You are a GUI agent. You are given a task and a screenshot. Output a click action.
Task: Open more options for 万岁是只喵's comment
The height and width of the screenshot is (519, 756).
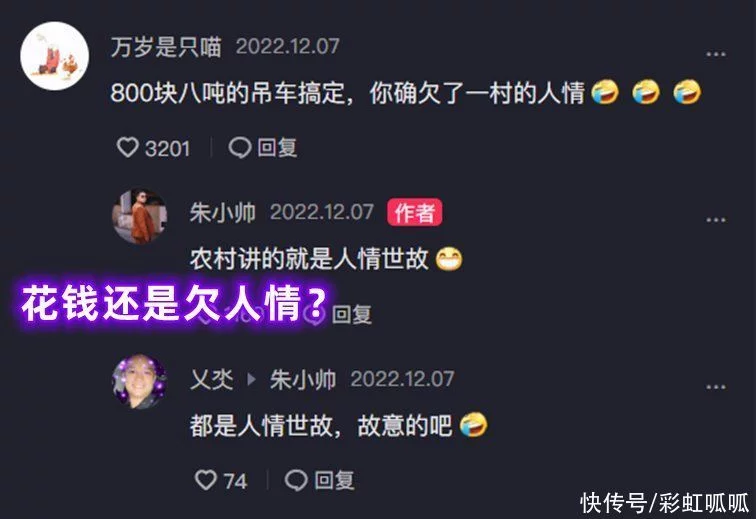(716, 54)
